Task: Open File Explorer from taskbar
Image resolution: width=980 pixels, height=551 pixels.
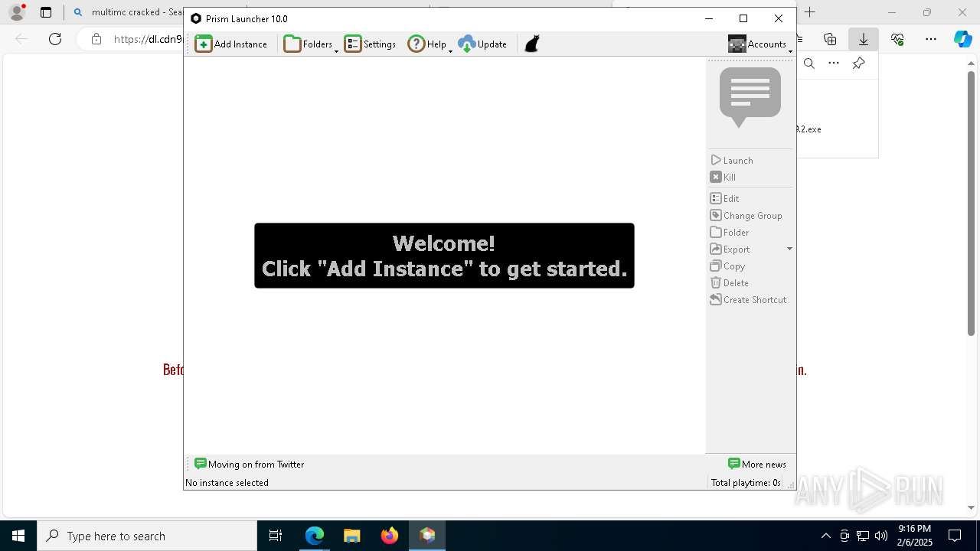Action: coord(352,536)
